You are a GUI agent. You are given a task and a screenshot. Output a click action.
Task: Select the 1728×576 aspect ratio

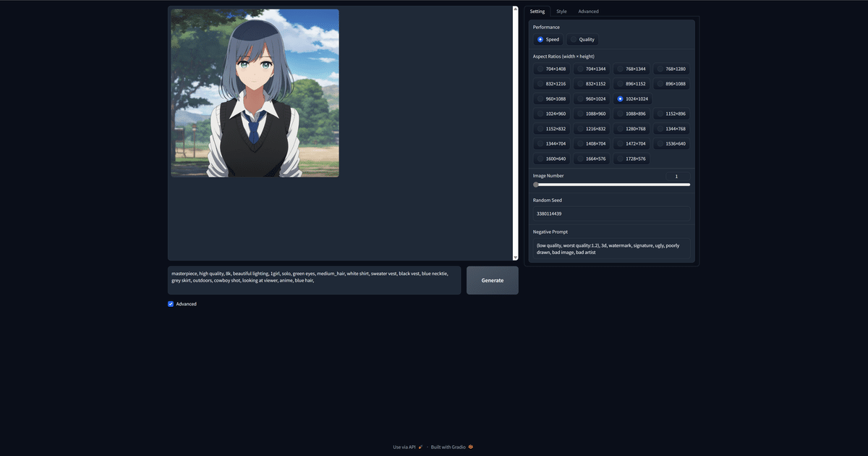(634, 158)
